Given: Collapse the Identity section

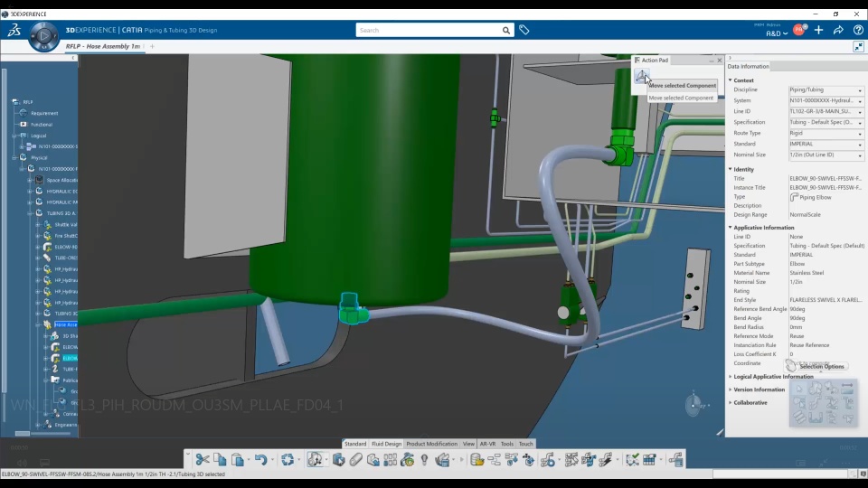Looking at the screenshot, I should (x=731, y=169).
